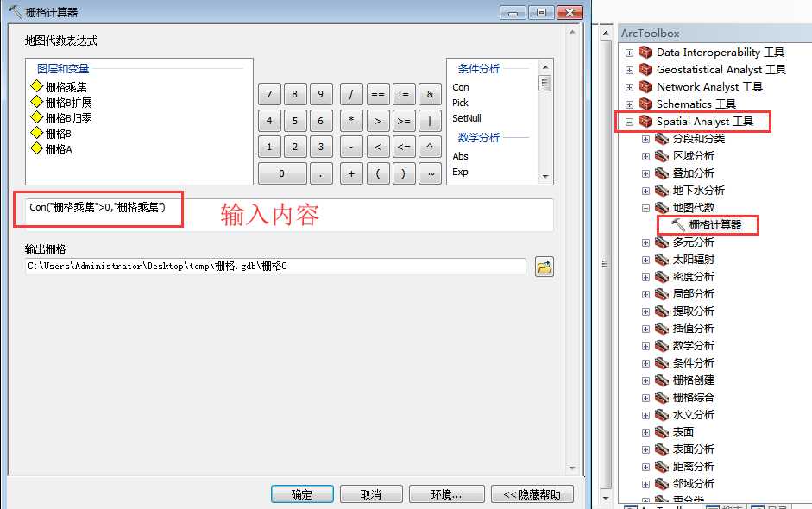Select the Abs function
812x509 pixels.
point(460,156)
